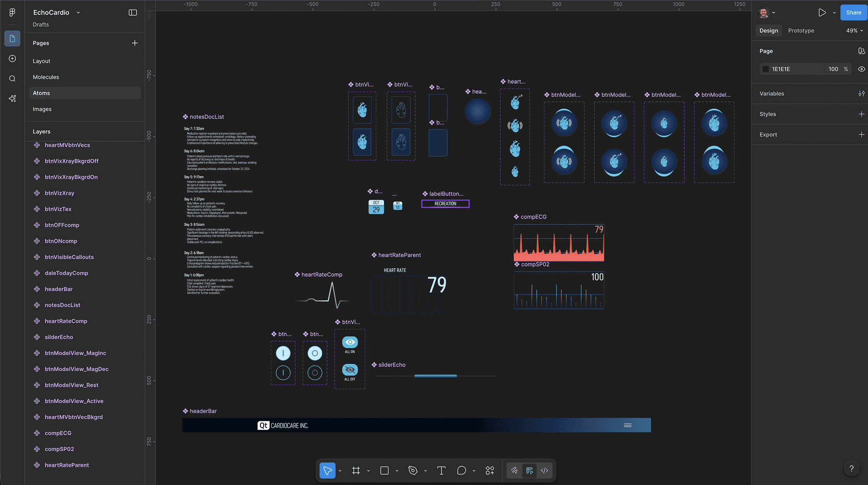868x485 pixels.
Task: Expand shape tools options chevron
Action: [397, 471]
